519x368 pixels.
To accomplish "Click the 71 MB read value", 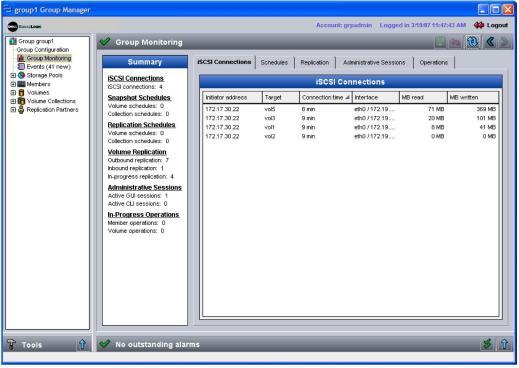I will [436, 109].
